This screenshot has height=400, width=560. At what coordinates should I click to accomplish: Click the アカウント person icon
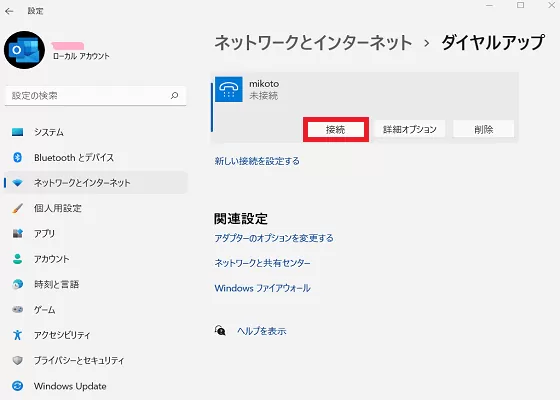pyautogui.click(x=18, y=259)
